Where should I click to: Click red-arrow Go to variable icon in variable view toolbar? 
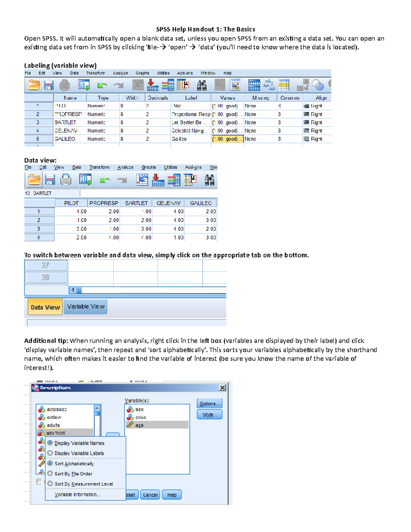pyautogui.click(x=153, y=85)
